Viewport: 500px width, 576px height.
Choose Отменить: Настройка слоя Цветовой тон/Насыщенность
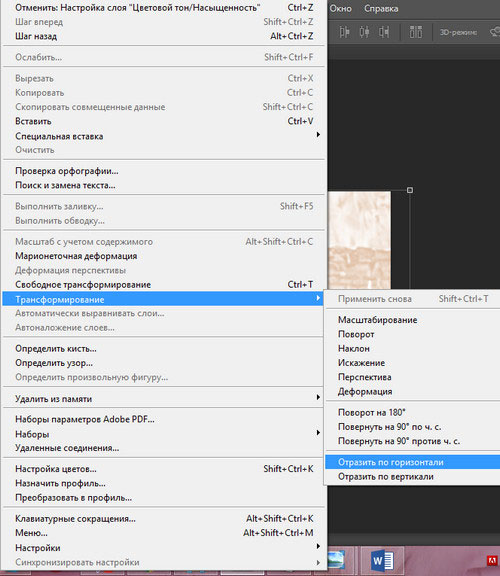(164, 7)
